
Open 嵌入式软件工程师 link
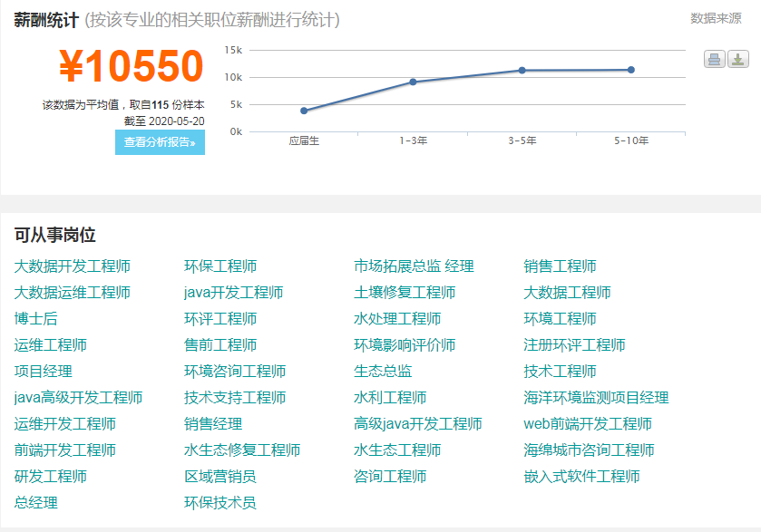click(x=582, y=476)
